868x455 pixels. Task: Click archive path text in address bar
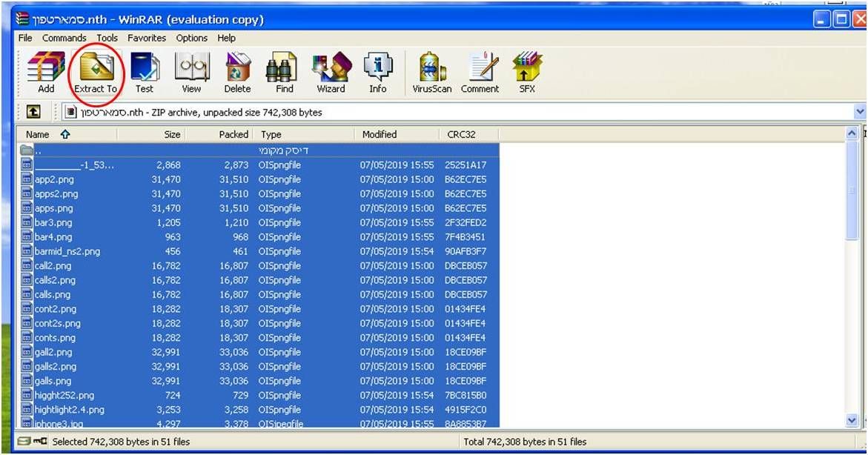(202, 113)
